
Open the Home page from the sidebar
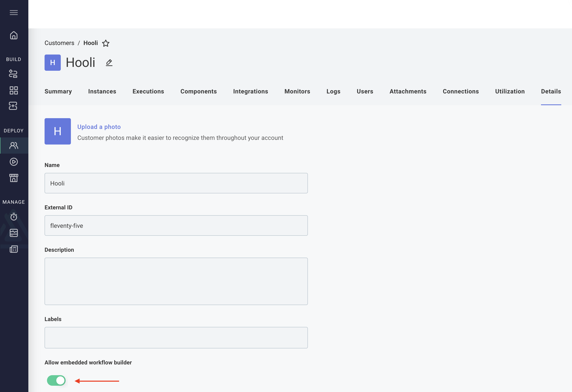14,35
